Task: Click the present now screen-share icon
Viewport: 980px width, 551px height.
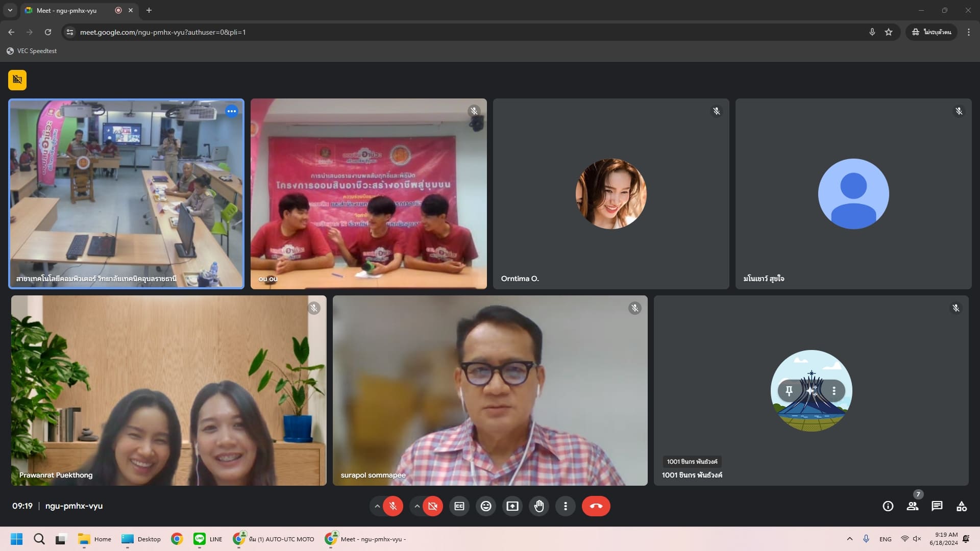Action: pyautogui.click(x=512, y=506)
